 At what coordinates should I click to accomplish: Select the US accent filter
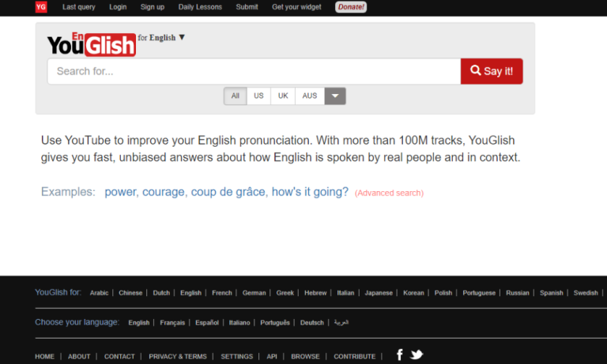[258, 96]
